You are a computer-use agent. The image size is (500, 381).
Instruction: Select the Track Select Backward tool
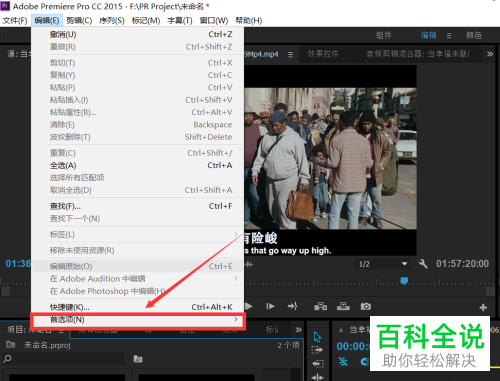pyautogui.click(x=317, y=363)
